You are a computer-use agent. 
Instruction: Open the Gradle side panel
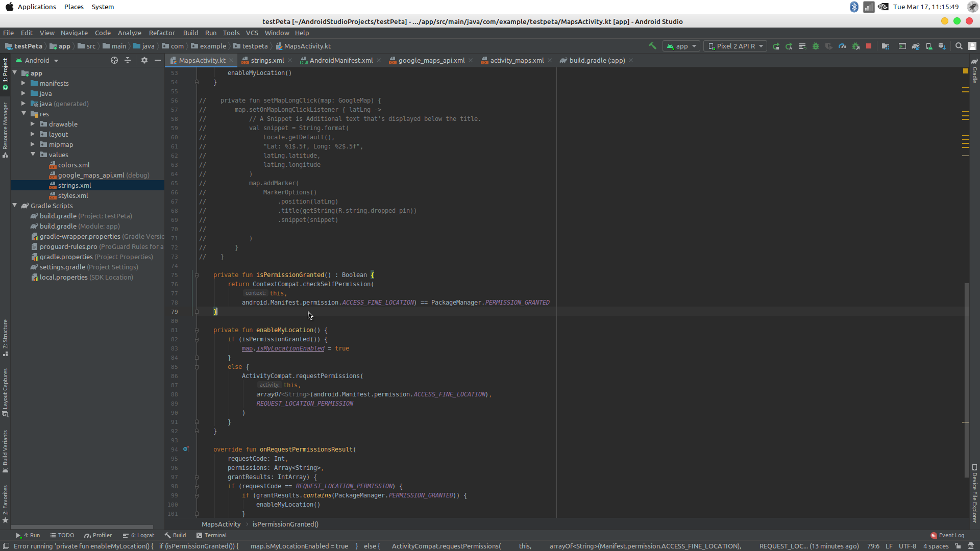click(x=974, y=70)
